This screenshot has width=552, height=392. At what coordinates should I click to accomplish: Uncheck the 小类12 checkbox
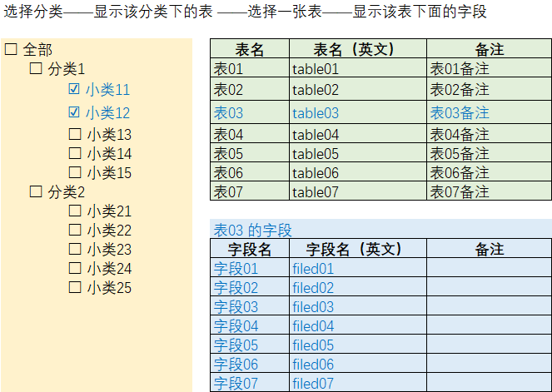click(74, 112)
